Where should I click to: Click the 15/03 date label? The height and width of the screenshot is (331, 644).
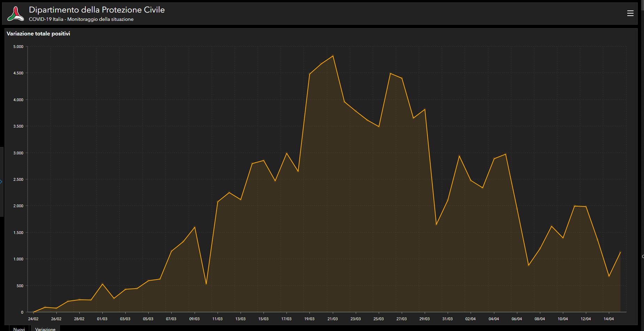point(263,319)
